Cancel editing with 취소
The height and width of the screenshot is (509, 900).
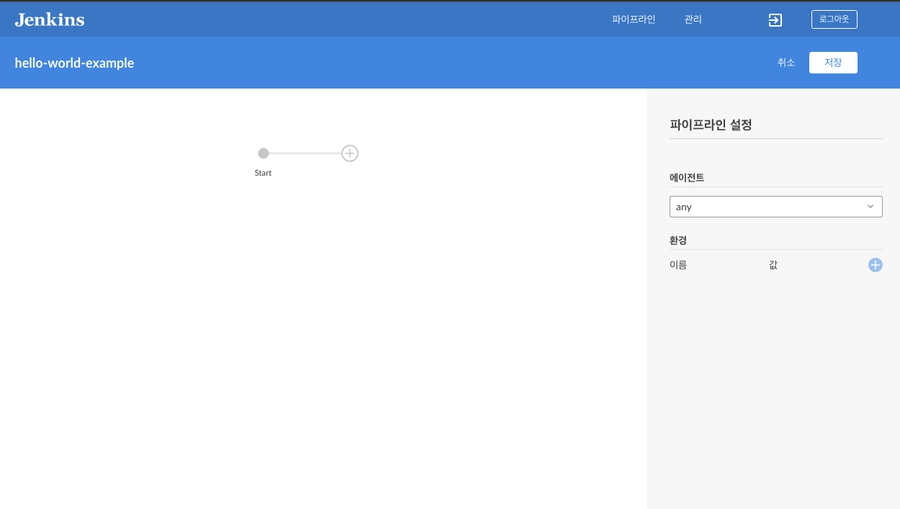point(786,63)
